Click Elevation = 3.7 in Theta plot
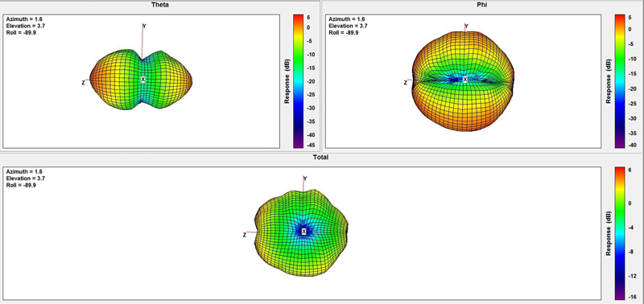Viewport: 644px width, 304px height. (x=26, y=26)
